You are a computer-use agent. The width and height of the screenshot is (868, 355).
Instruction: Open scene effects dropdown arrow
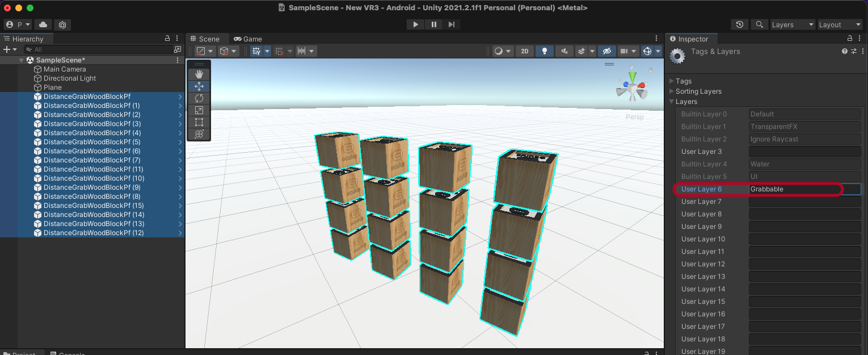[592, 51]
